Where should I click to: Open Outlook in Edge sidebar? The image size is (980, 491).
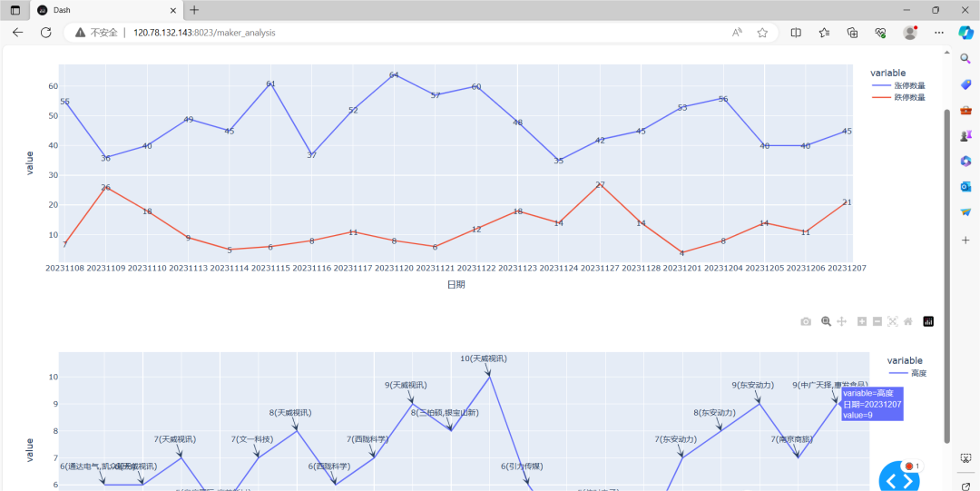[x=965, y=186]
